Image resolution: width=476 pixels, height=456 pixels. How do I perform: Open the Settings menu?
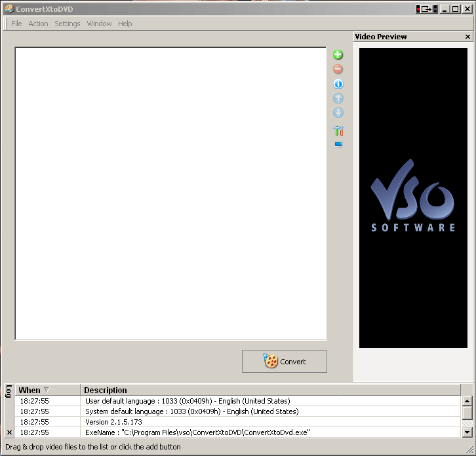68,24
